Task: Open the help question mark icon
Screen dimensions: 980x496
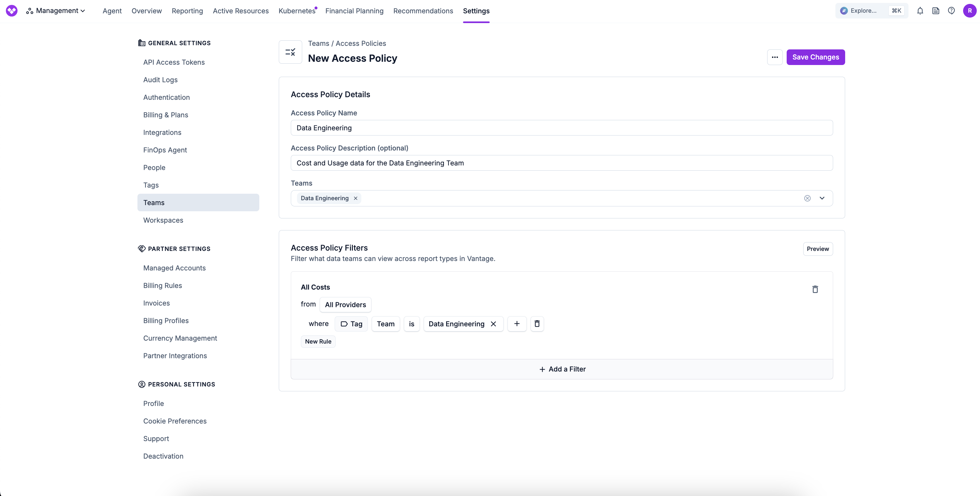Action: click(x=951, y=11)
